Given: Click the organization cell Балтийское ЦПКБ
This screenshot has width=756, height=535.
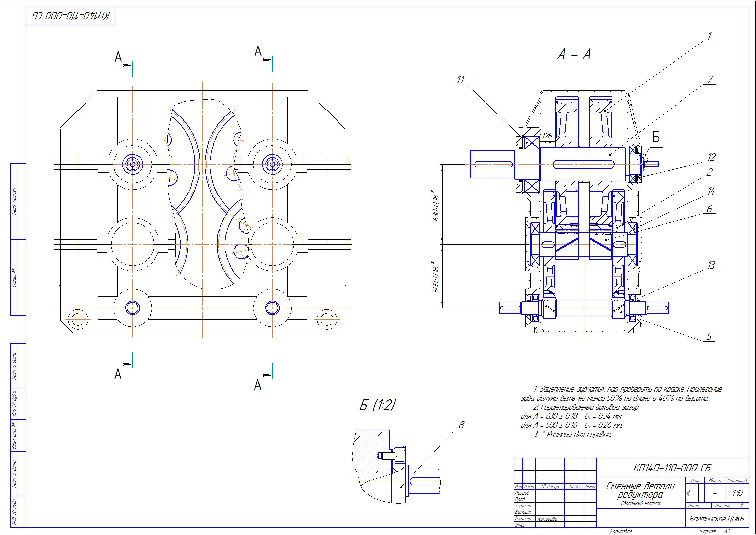Looking at the screenshot, I should coord(717,519).
